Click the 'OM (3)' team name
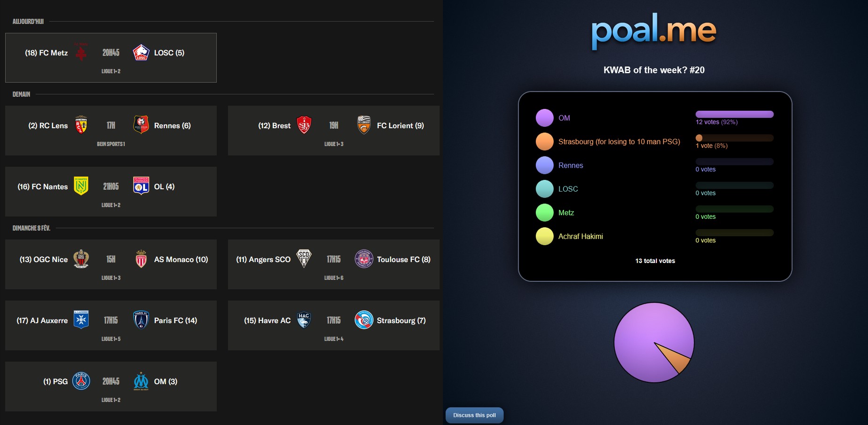This screenshot has width=868, height=425. pos(166,381)
